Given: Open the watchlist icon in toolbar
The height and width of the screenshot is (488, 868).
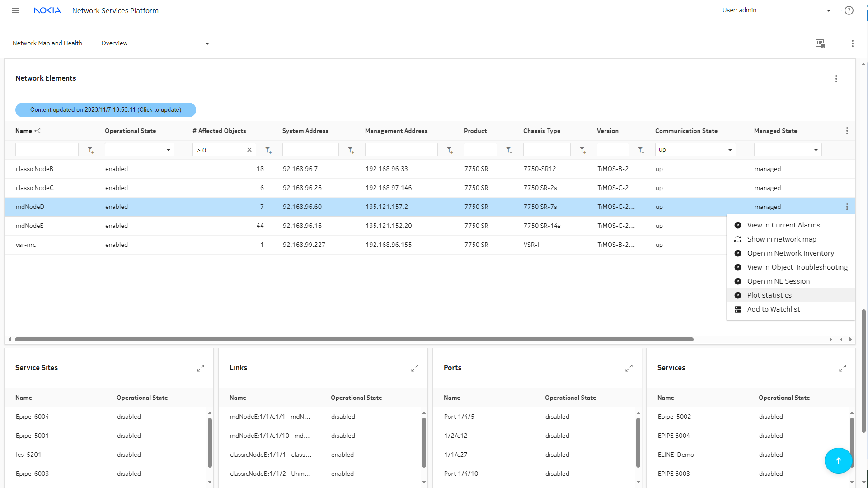Looking at the screenshot, I should (x=820, y=43).
